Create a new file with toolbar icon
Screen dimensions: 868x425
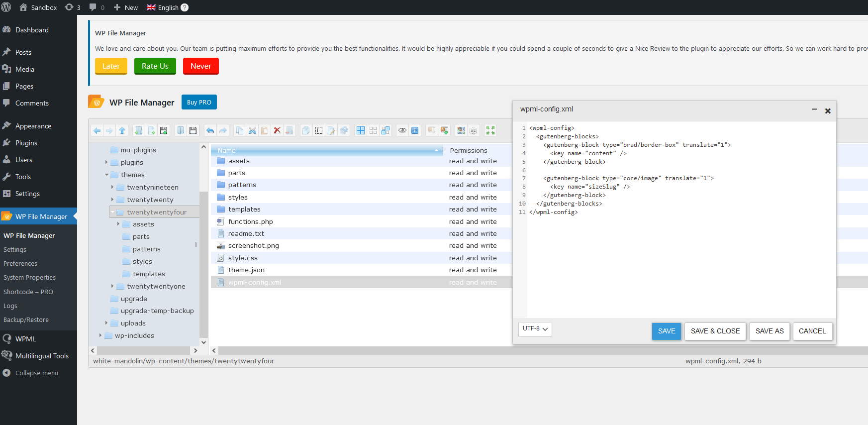(x=151, y=130)
